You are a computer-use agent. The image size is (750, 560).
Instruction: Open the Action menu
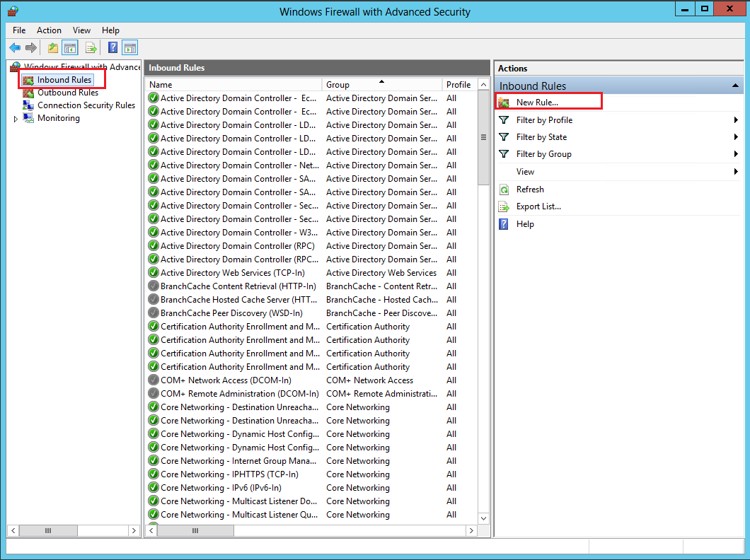49,30
